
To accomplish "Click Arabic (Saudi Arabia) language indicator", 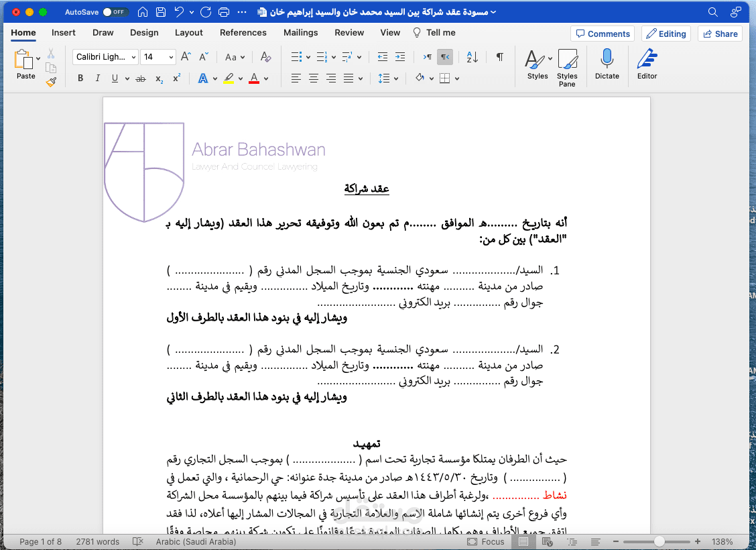I will [x=196, y=542].
